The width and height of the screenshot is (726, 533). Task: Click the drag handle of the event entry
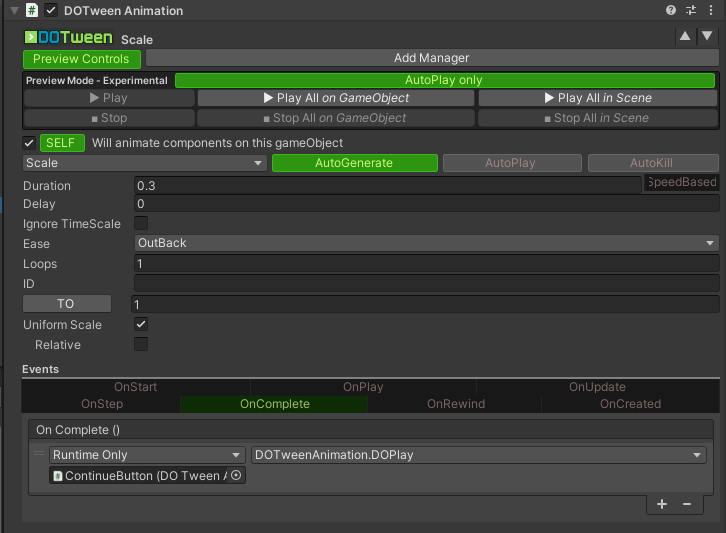pos(39,453)
